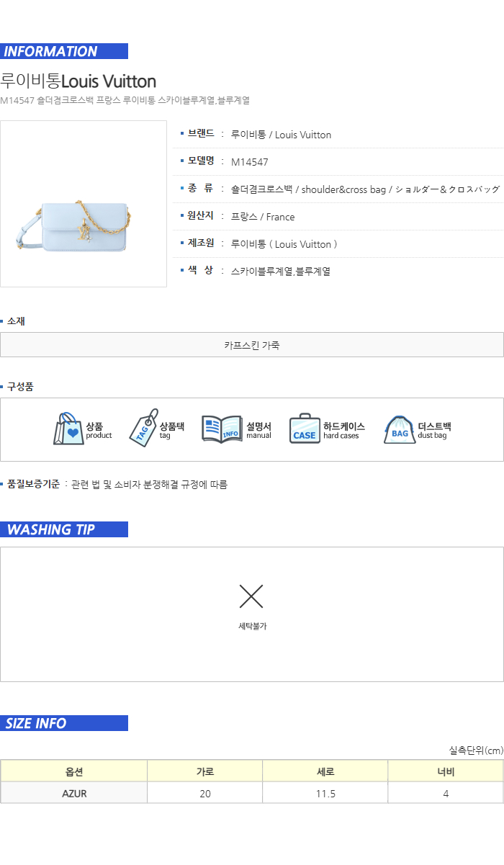Click the 소재 heading
504x865 pixels.
(x=16, y=321)
